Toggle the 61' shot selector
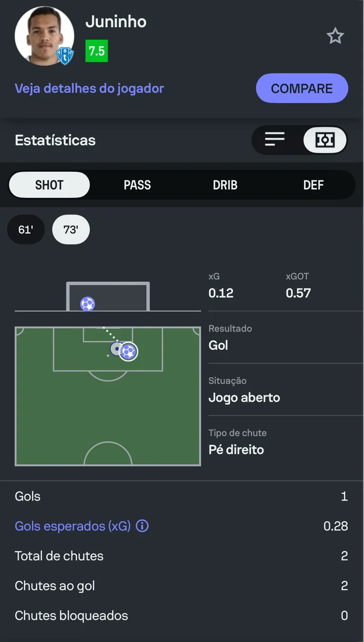The height and width of the screenshot is (642, 364). [26, 229]
